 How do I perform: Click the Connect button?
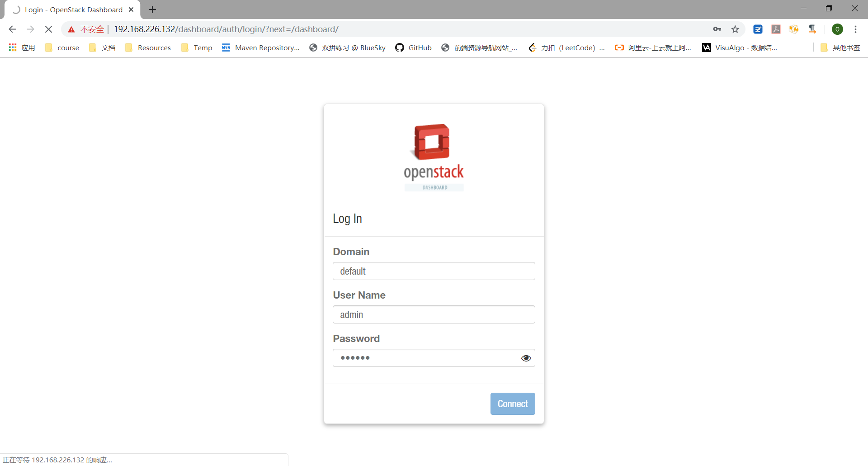pyautogui.click(x=513, y=404)
